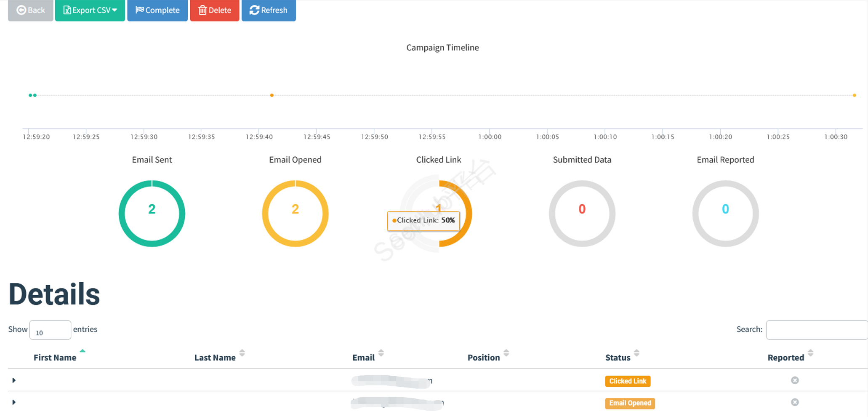Sort by Last Name column arrows
The width and height of the screenshot is (868, 417).
242,353
